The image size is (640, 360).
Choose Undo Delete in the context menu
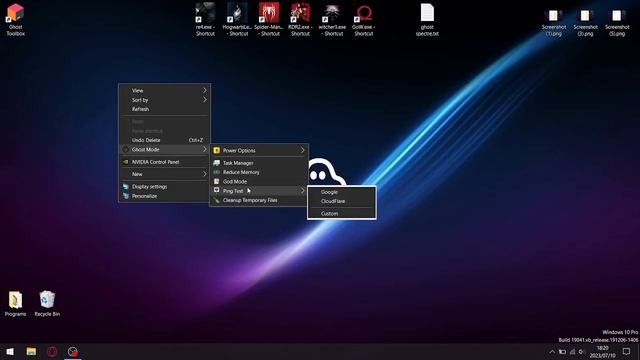pyautogui.click(x=164, y=140)
